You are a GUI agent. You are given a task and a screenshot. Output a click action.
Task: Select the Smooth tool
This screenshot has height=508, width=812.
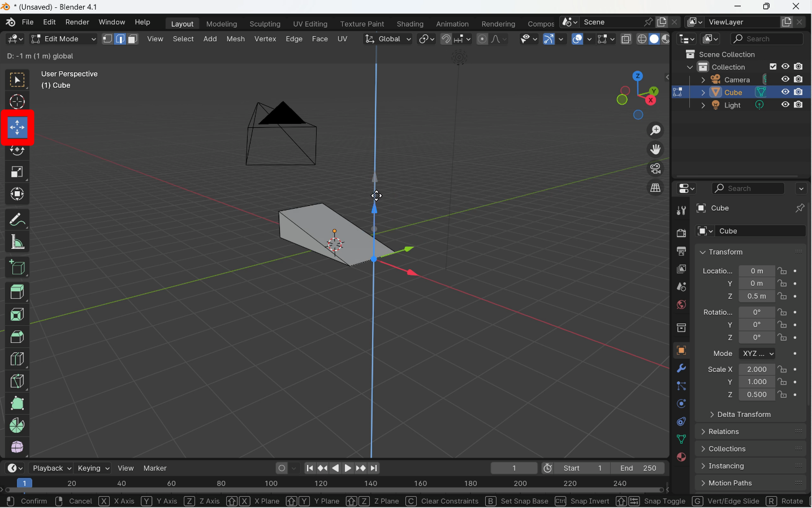(17, 447)
